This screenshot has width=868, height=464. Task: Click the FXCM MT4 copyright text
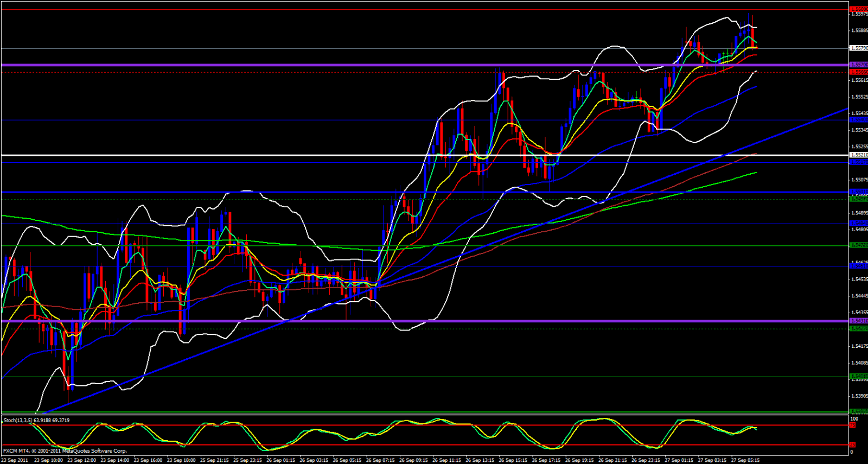click(x=65, y=451)
